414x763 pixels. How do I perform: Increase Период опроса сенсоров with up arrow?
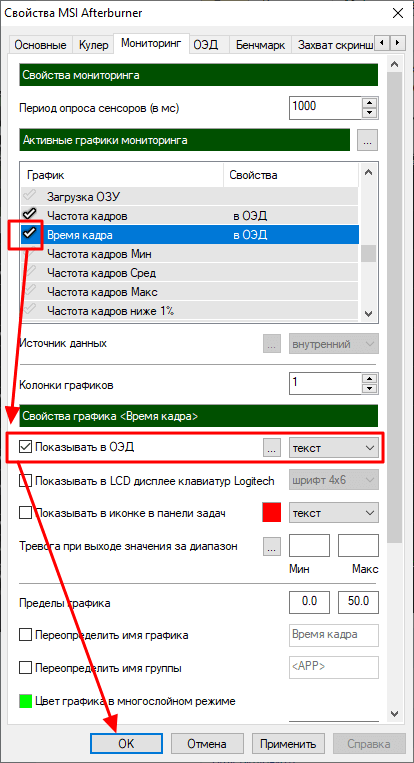point(371,103)
